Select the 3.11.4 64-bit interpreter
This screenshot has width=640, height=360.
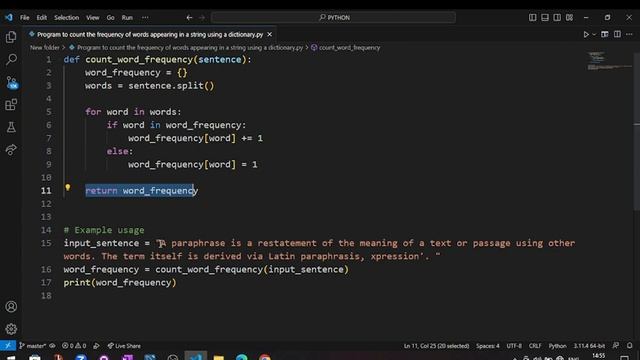tap(589, 346)
